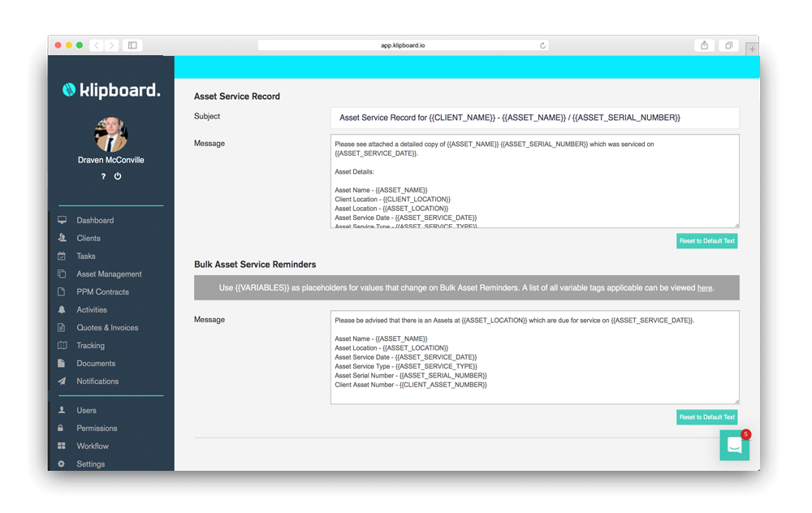Click the 'here' variable tags link
Viewport: 812px width, 513px height.
pos(704,288)
